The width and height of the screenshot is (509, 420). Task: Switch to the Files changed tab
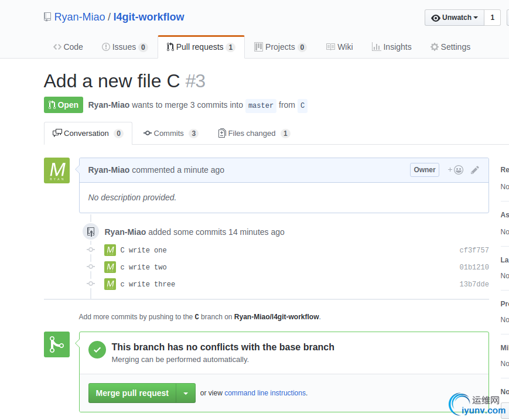pyautogui.click(x=253, y=134)
